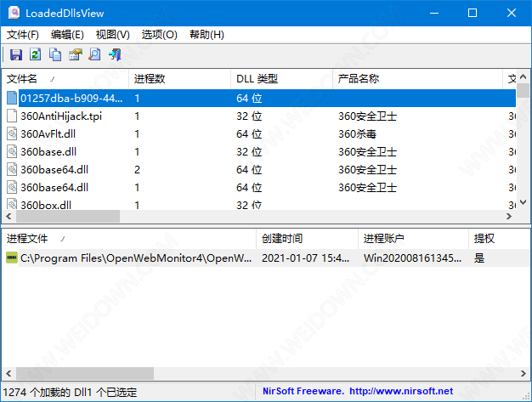Click upper list vertical scrollbar up arrow
The width and height of the screenshot is (532, 402).
click(523, 76)
